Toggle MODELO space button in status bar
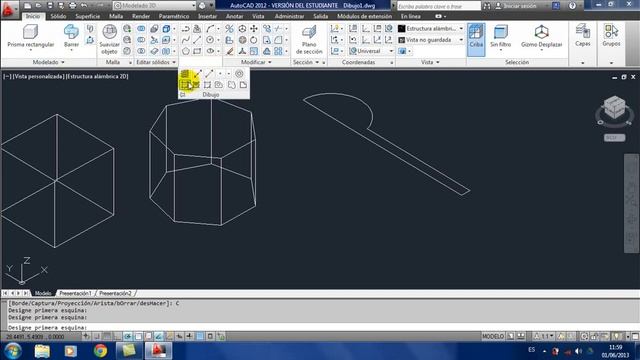Screen dimensions: 640x360 [x=493, y=336]
